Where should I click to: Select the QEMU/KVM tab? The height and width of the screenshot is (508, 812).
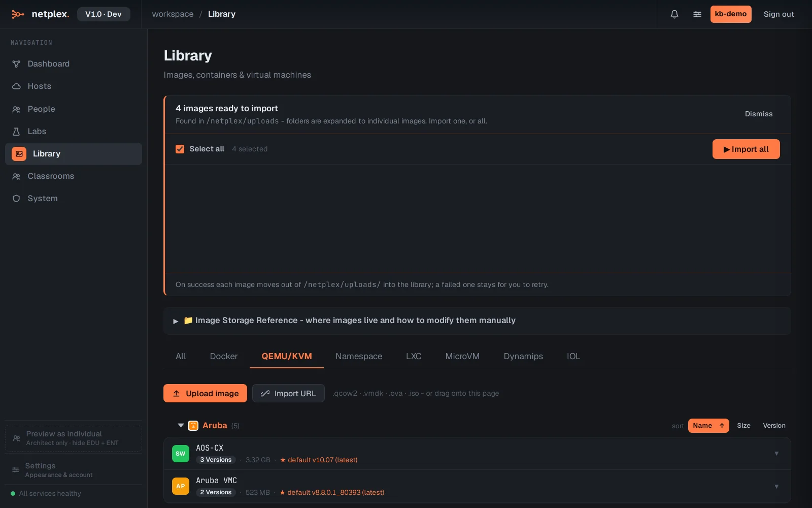pos(287,357)
